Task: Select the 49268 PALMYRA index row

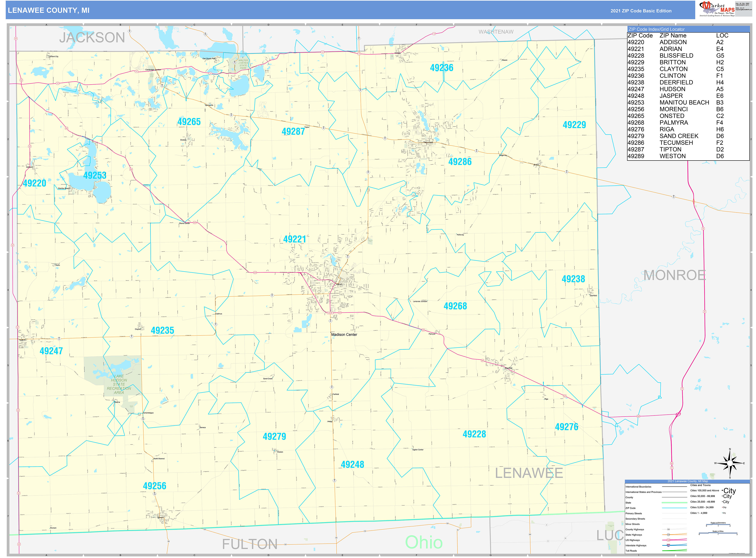Action: pos(675,123)
